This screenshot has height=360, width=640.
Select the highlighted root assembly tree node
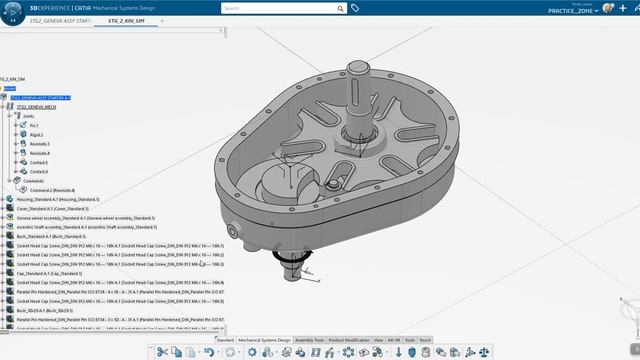click(40, 98)
